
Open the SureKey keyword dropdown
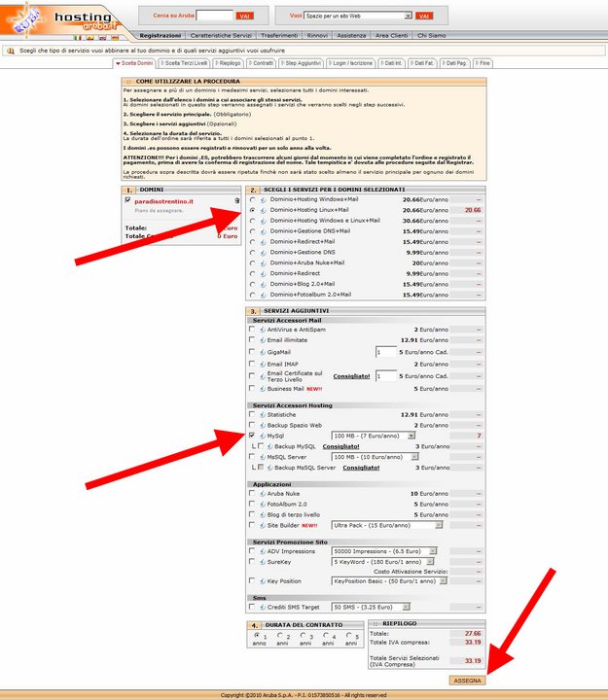pyautogui.click(x=383, y=562)
